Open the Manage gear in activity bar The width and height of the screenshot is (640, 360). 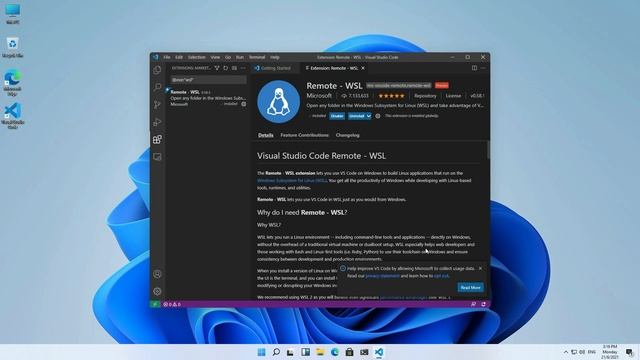(157, 291)
